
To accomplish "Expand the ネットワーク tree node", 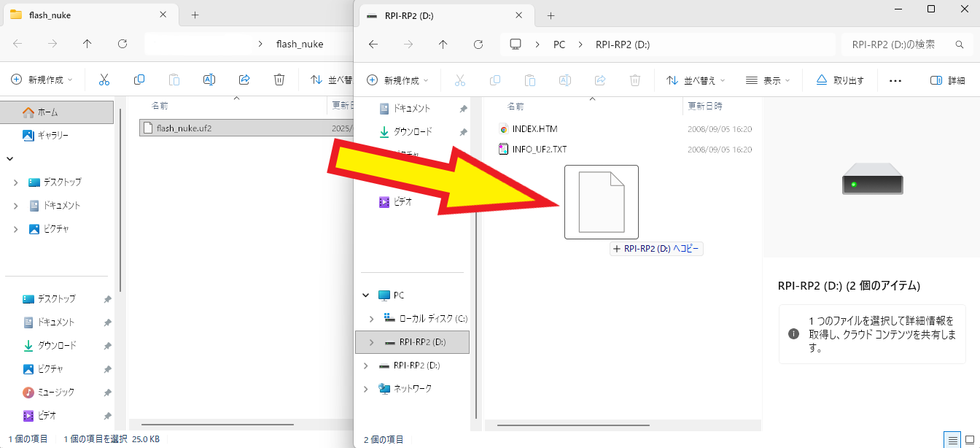I will coord(366,389).
